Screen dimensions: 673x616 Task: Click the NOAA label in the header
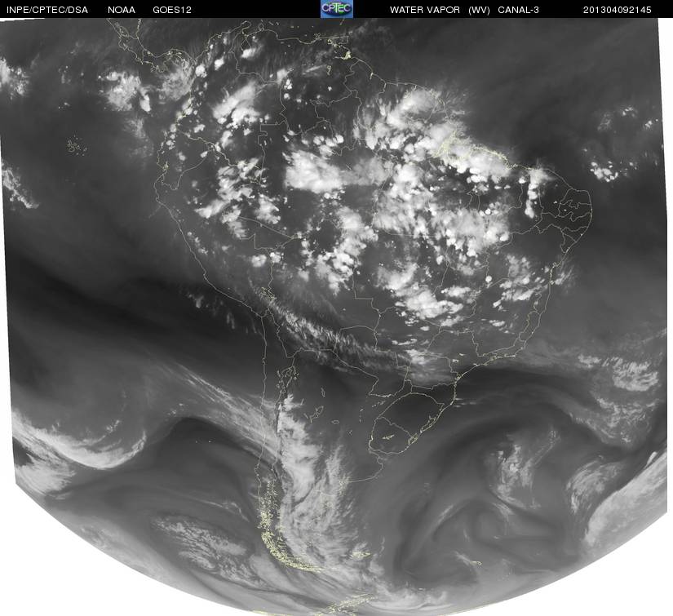122,10
